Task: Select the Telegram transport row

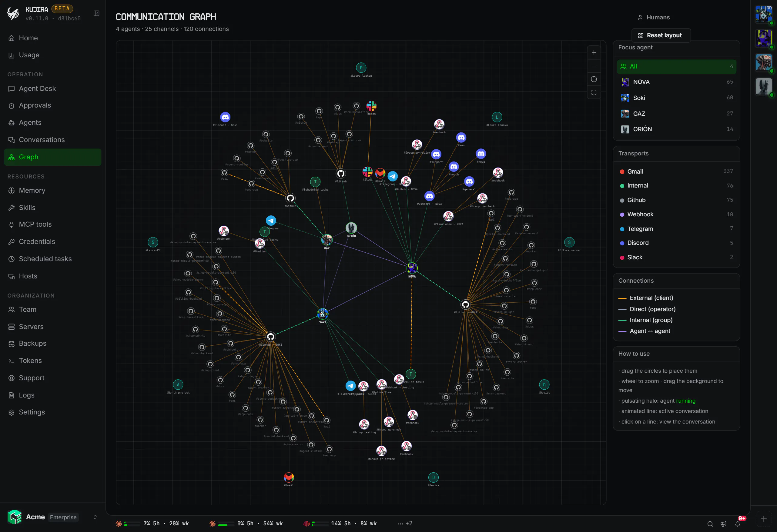Action: tap(676, 229)
